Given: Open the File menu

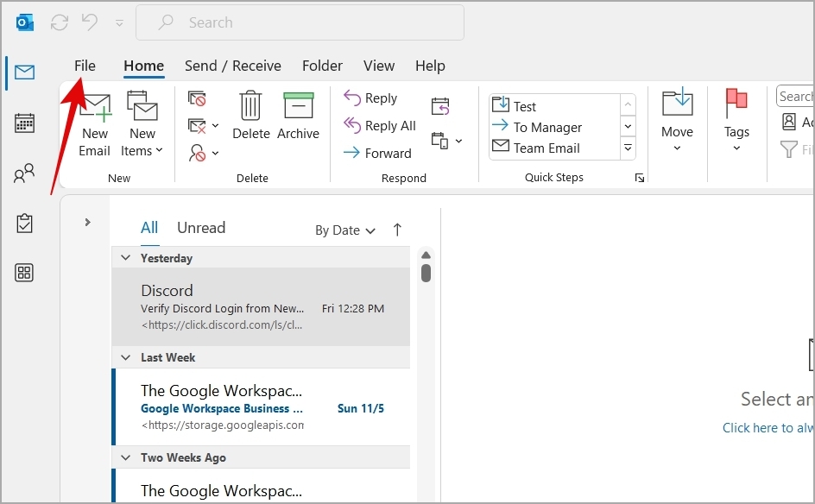Looking at the screenshot, I should (x=85, y=66).
